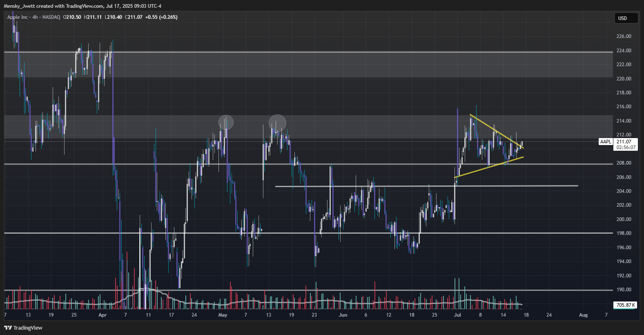Click the 190.00 price axis label
The width and height of the screenshot is (644, 335).
tap(624, 290)
